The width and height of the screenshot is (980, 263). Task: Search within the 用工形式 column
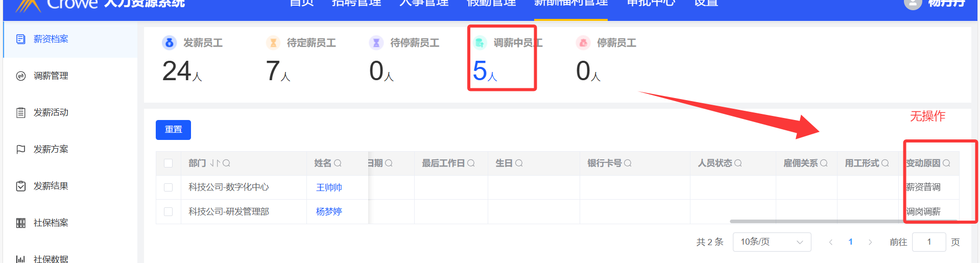tap(885, 163)
